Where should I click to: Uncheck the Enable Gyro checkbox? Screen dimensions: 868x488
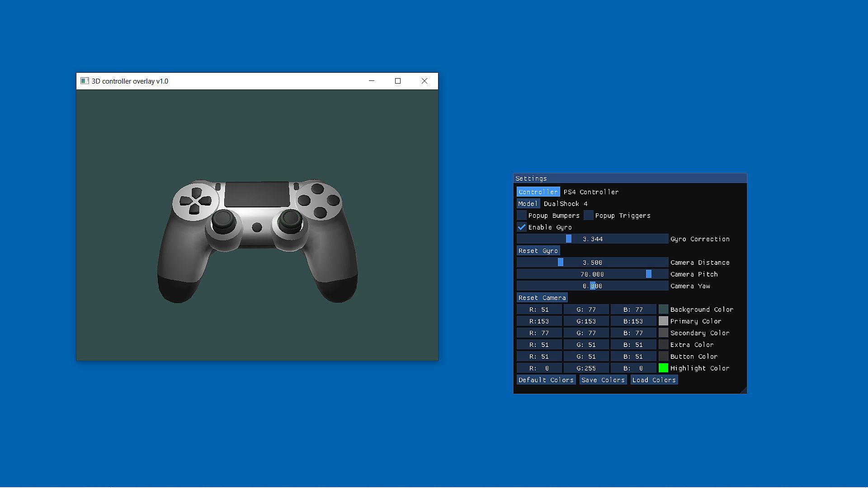coord(522,227)
